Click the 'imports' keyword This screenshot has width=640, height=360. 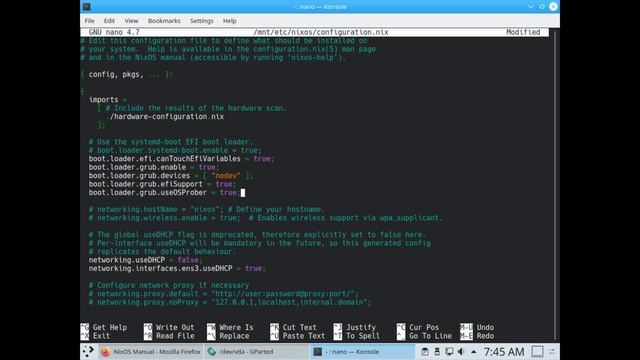click(x=103, y=100)
